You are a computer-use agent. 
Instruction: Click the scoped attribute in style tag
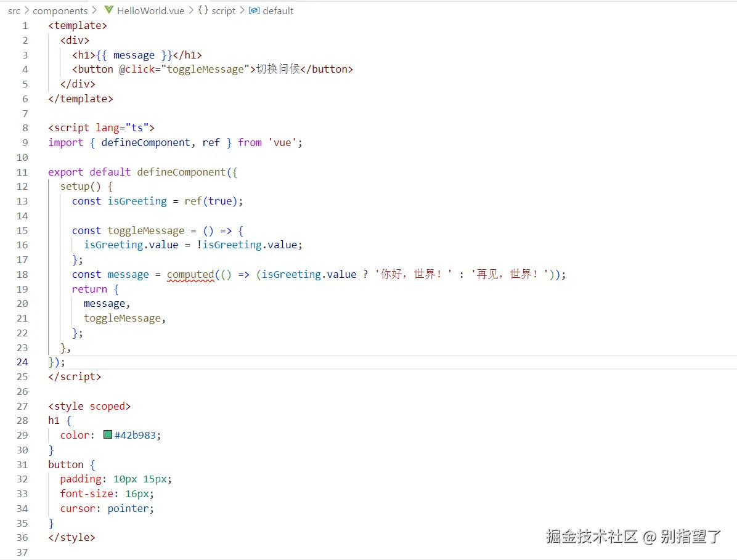tap(107, 406)
